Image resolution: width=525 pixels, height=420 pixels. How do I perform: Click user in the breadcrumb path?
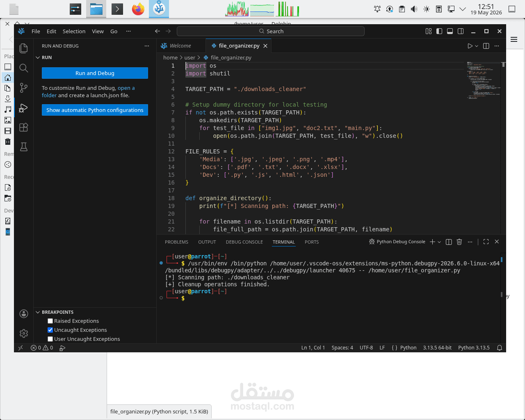tap(190, 58)
